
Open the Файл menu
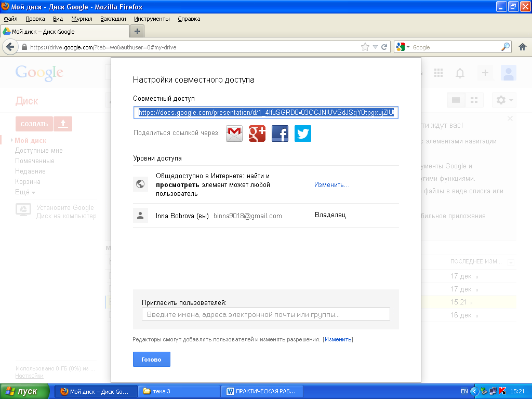click(x=10, y=19)
